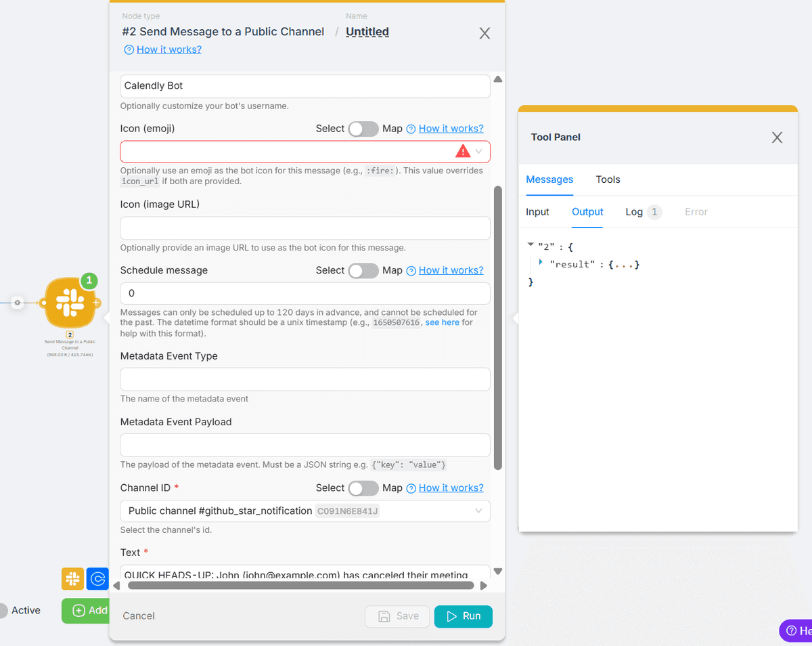Toggle Select/Map switch for Channel ID
This screenshot has height=646, width=812.
point(363,488)
